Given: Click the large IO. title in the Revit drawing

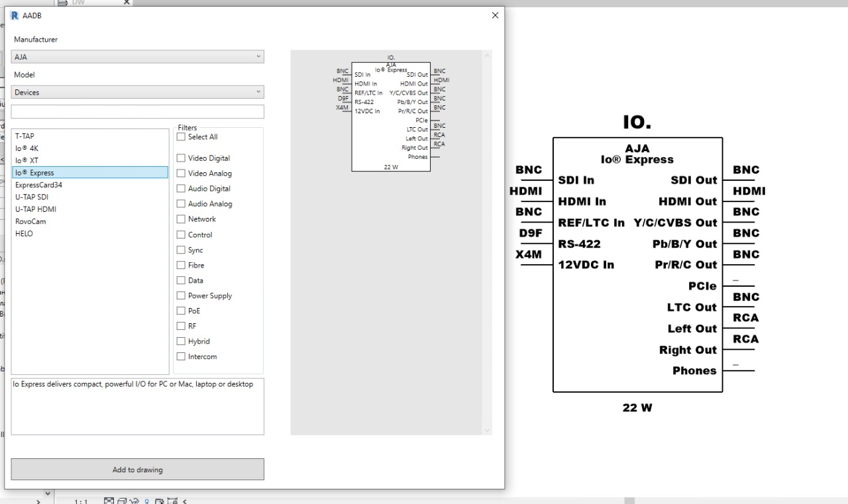Looking at the screenshot, I should tap(637, 123).
